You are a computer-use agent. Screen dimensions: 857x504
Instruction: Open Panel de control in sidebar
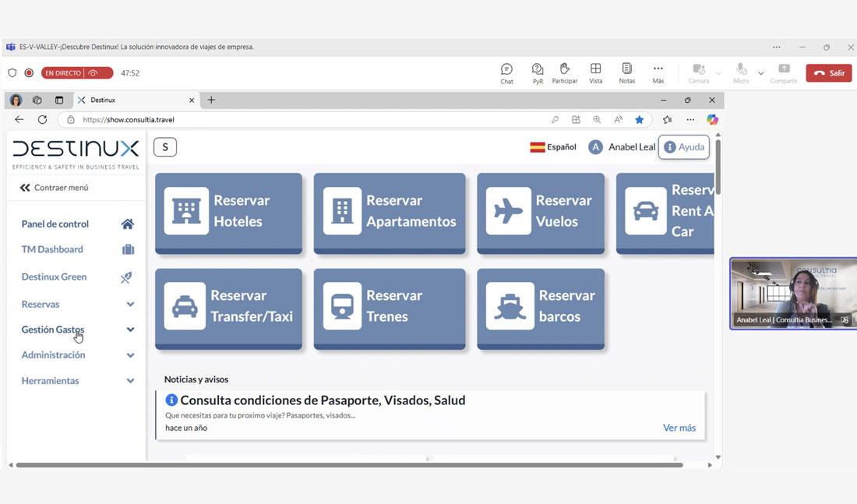[x=55, y=224]
